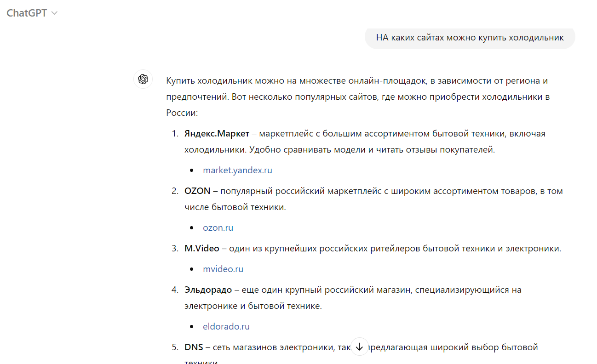Click the user message about buying a refrigerator
Viewport: 597px width, 364px height.
coord(470,37)
